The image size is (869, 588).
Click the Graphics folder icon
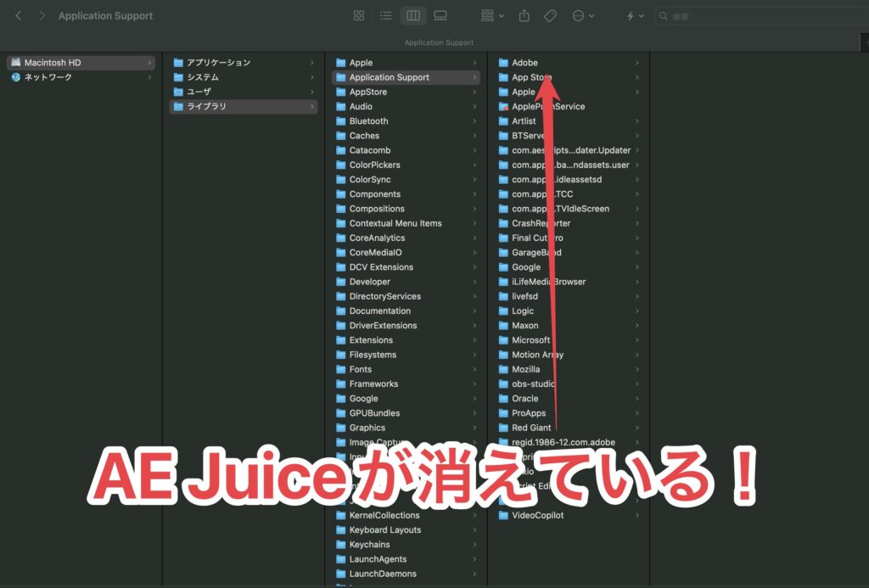click(341, 428)
